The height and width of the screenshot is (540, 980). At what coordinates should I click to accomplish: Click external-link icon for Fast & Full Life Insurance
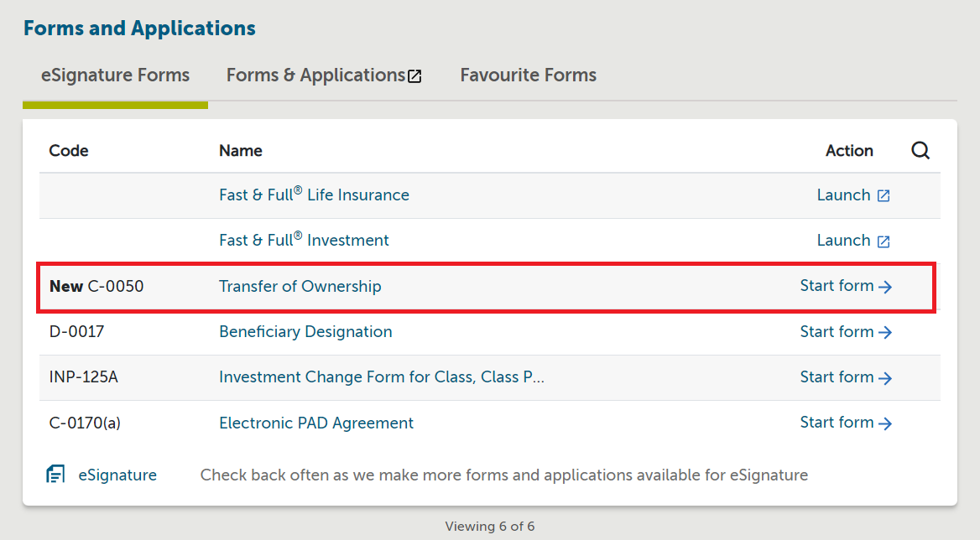(x=884, y=195)
